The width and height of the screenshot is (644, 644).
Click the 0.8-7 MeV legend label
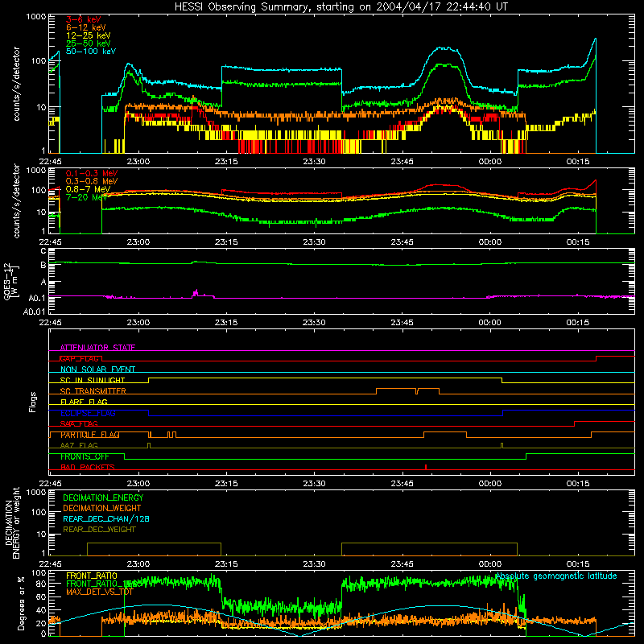pyautogui.click(x=88, y=189)
